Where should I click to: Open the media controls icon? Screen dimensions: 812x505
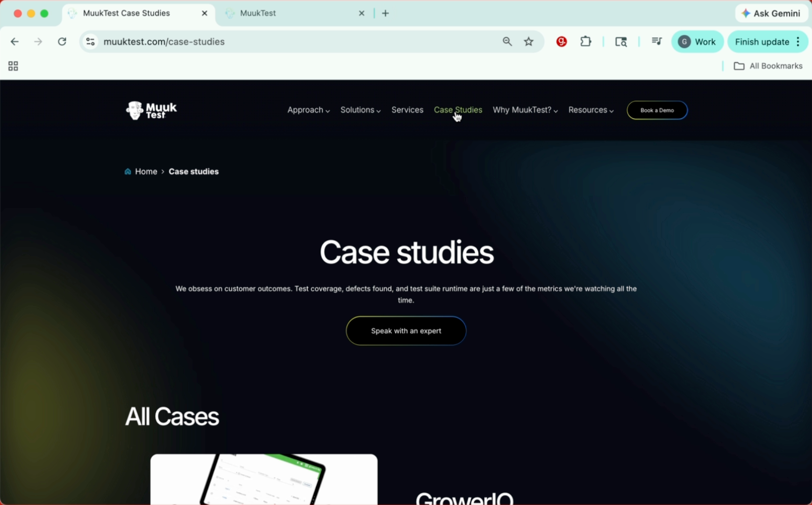click(656, 42)
